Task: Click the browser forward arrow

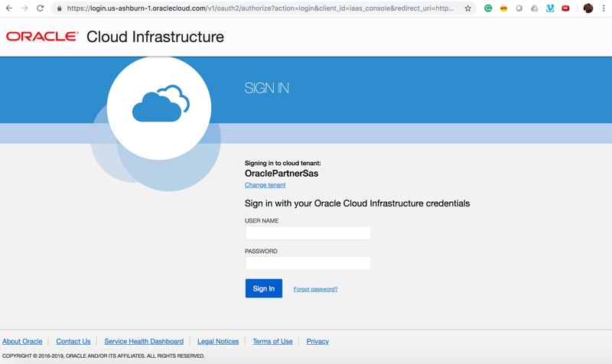Action: [24, 8]
